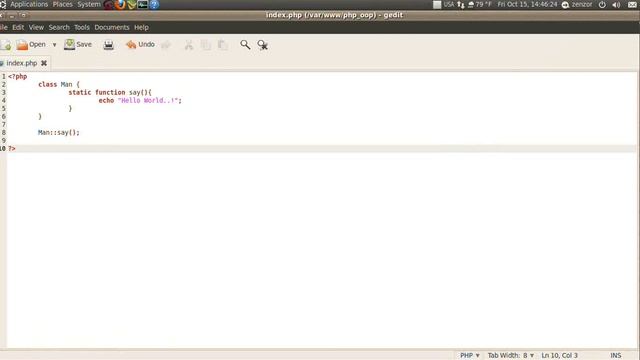Image resolution: width=640 pixels, height=360 pixels.
Task: Change PHP language mode in status bar
Action: pos(469,356)
